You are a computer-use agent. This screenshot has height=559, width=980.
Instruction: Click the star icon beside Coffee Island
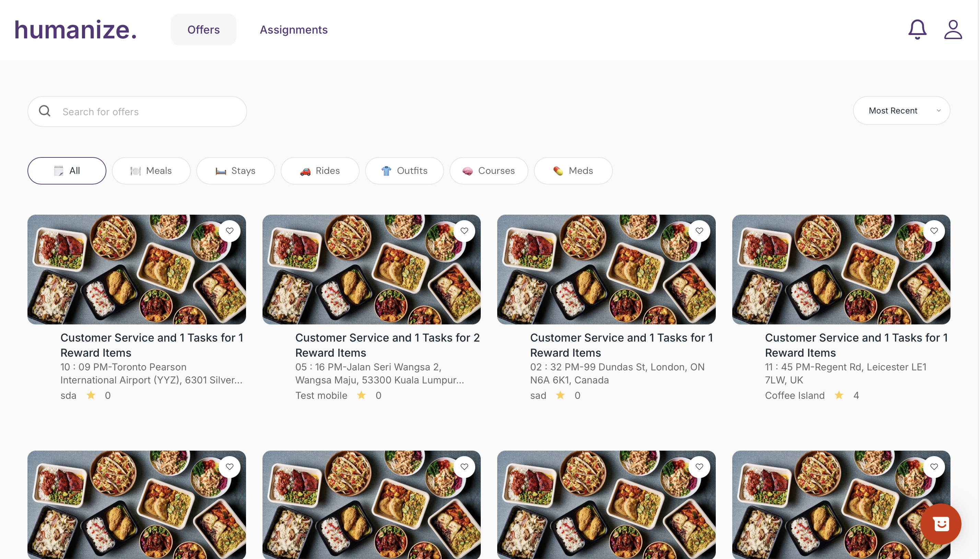pos(839,395)
